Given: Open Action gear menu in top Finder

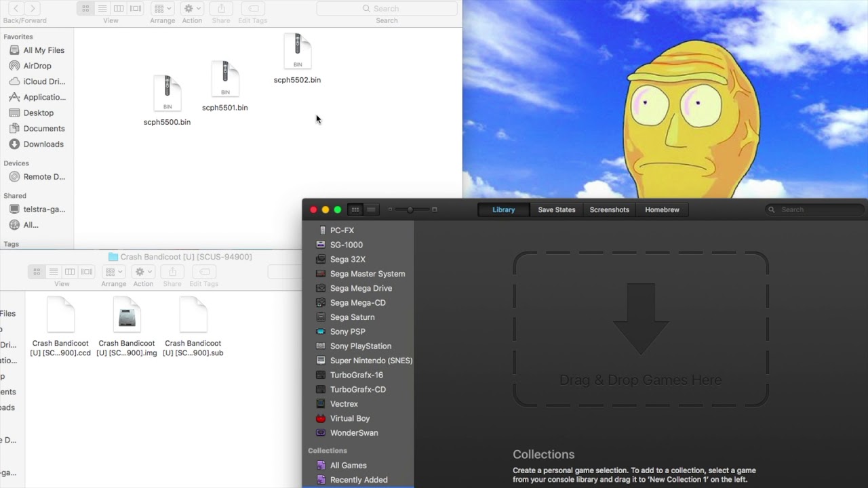Looking at the screenshot, I should tap(192, 8).
